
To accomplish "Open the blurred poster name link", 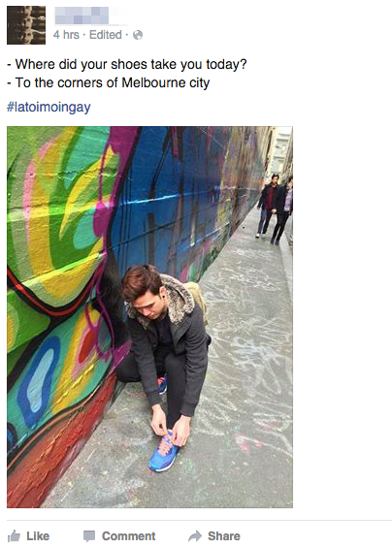I will [90, 16].
